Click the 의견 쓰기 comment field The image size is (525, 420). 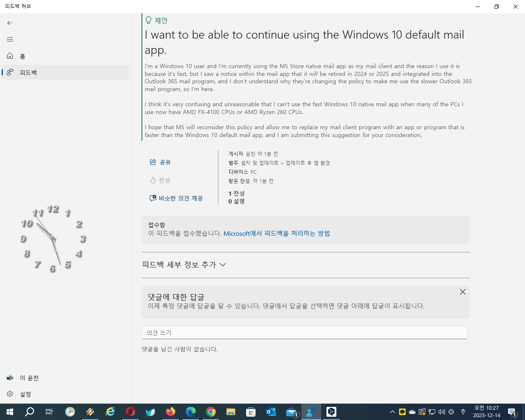(x=304, y=333)
